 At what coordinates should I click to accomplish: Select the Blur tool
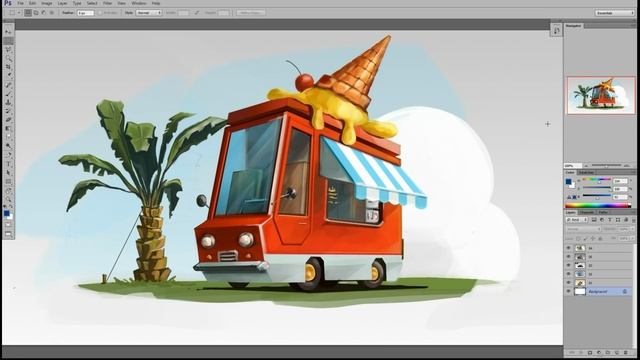pyautogui.click(x=8, y=137)
